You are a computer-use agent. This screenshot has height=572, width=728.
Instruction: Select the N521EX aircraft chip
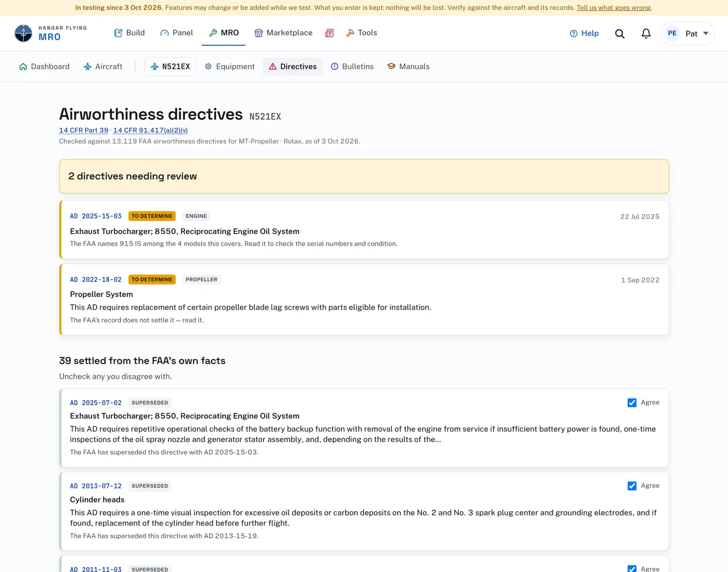point(170,67)
